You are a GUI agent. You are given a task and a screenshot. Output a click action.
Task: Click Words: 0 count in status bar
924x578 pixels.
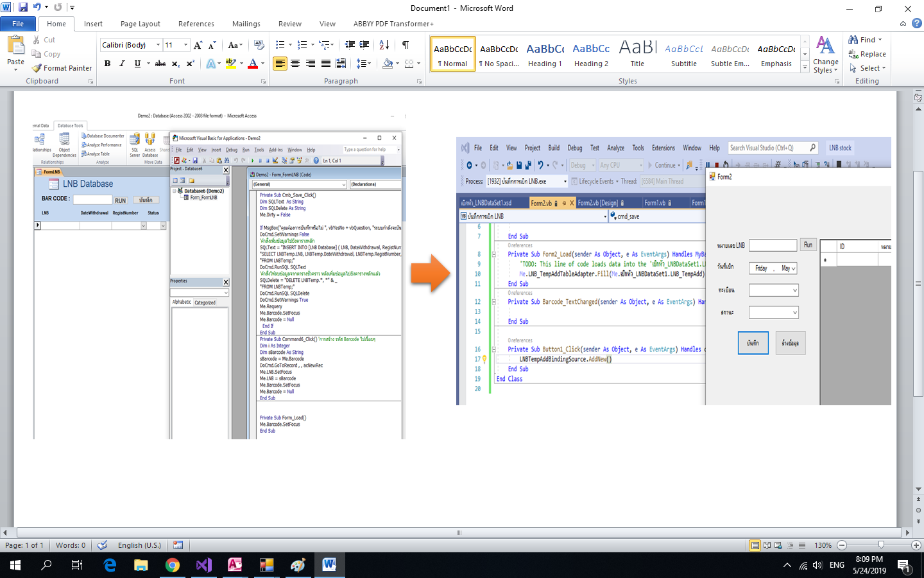coord(71,545)
